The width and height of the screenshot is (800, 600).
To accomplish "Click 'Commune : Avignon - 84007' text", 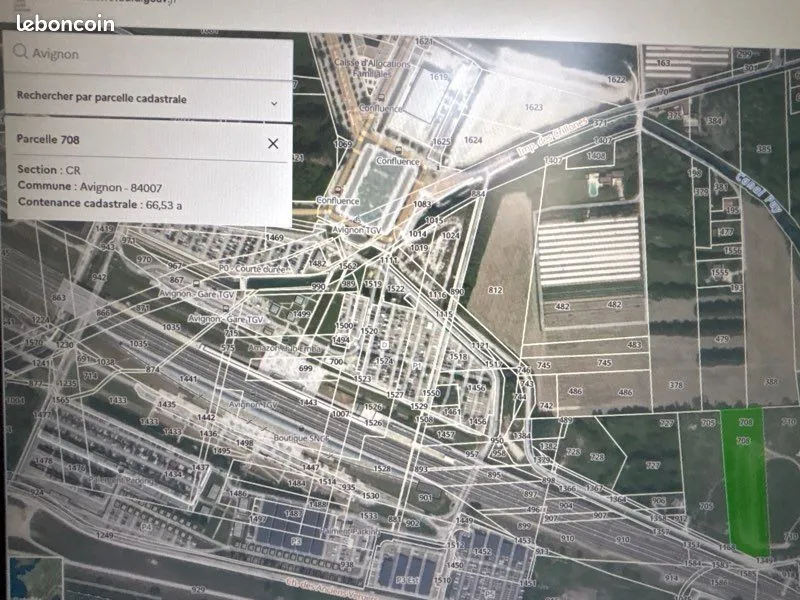I will point(90,187).
